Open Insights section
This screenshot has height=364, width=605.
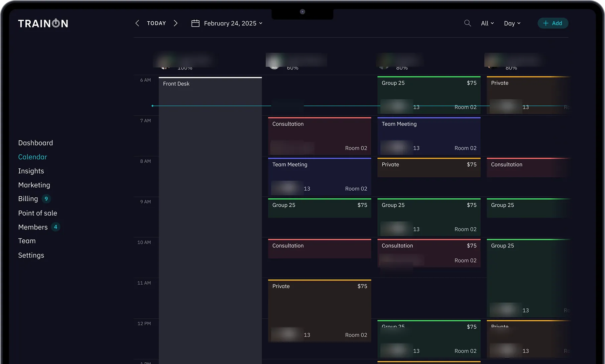[x=31, y=171]
